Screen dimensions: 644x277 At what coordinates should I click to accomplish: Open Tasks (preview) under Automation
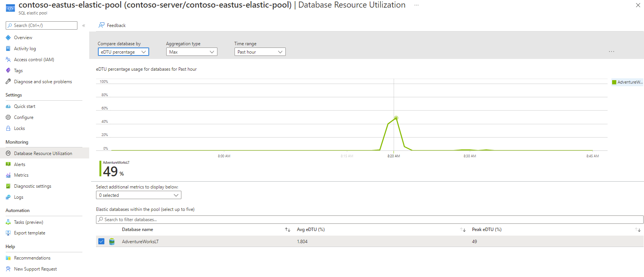tap(28, 222)
